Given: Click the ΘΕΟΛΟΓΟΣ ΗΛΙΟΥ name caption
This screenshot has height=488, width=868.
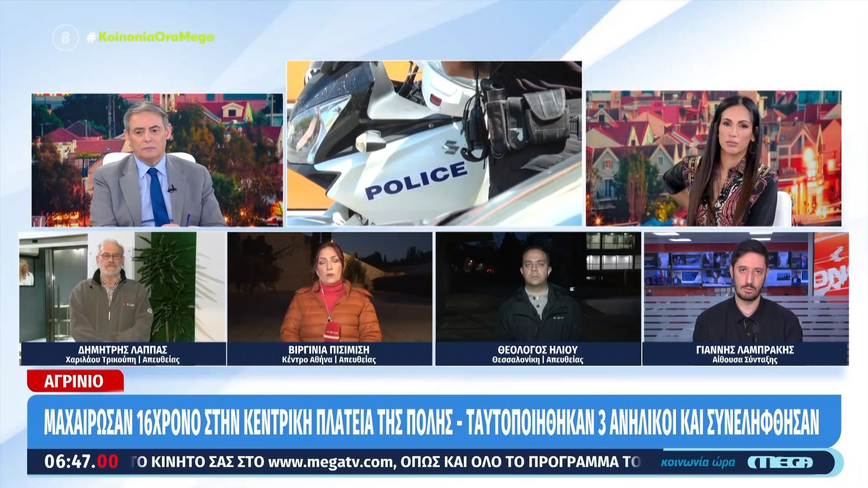Looking at the screenshot, I should coord(538,350).
